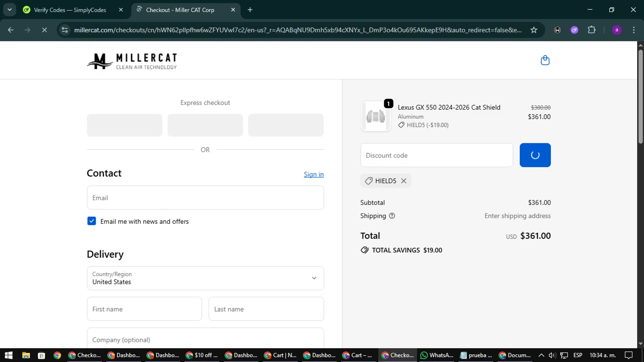Switch to the 'Cart – ...' taskbar window
644x362 pixels.
point(358,355)
